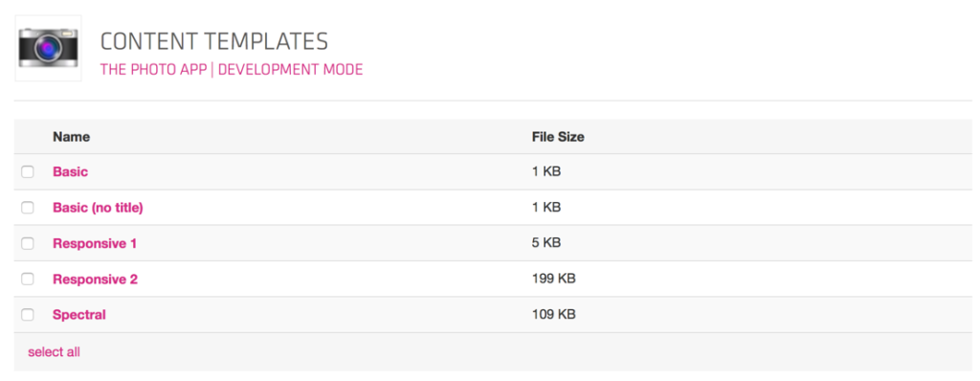Open the Responsive 2 template link
The height and width of the screenshot is (381, 980).
pyautogui.click(x=95, y=279)
